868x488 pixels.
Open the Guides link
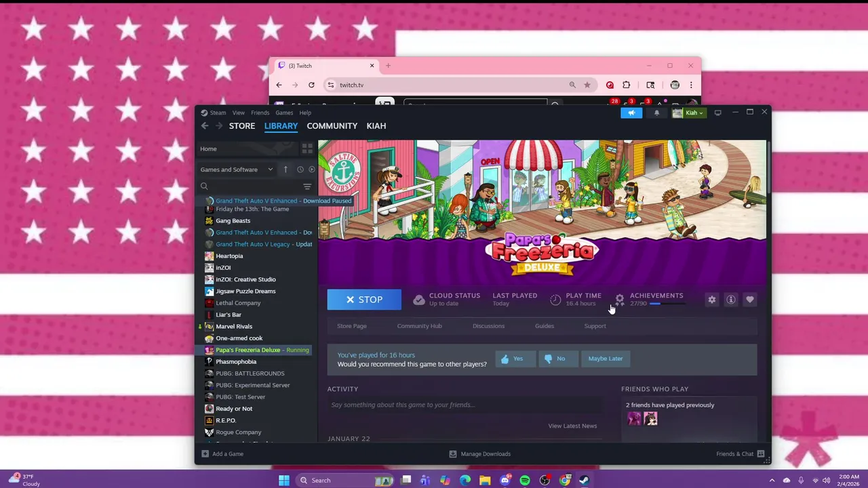pos(545,326)
